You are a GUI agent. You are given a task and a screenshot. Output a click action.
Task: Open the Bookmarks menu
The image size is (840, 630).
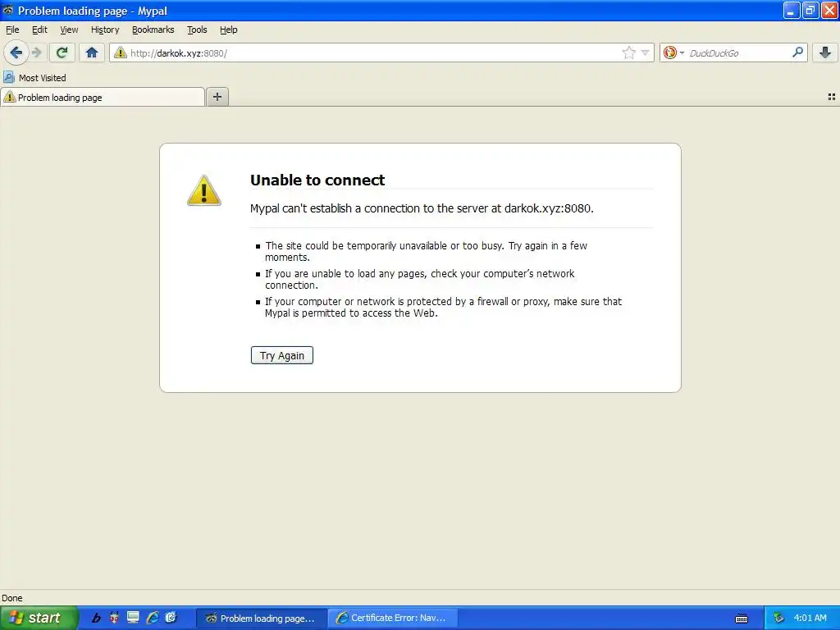coord(153,30)
